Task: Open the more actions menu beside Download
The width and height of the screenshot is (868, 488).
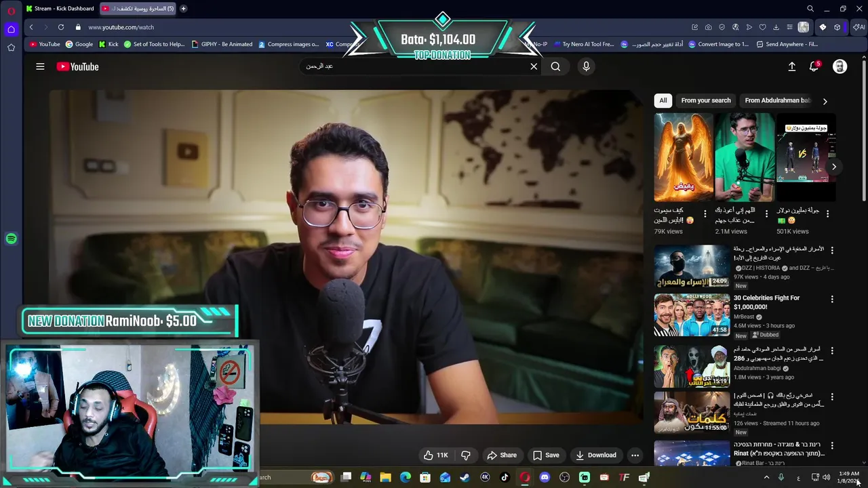Action: (635, 455)
